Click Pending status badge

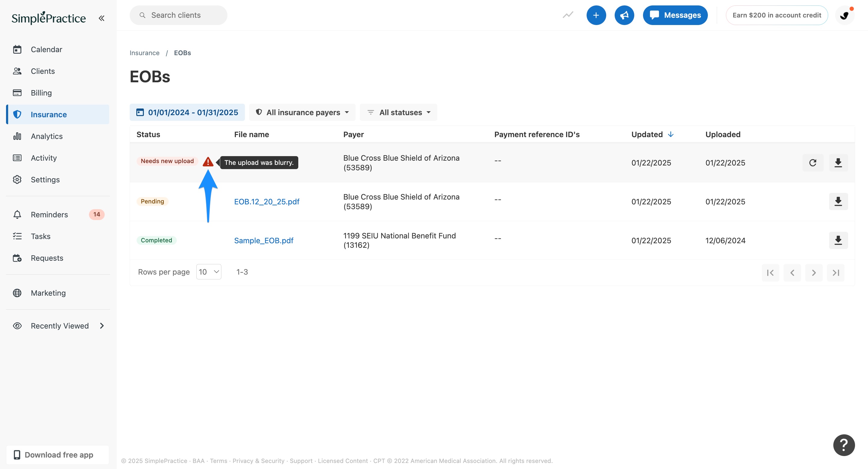click(x=152, y=201)
